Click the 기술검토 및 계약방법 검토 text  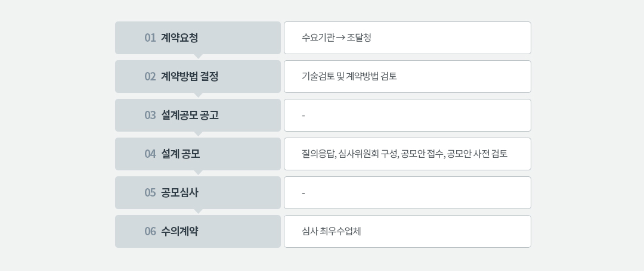pyautogui.click(x=349, y=76)
